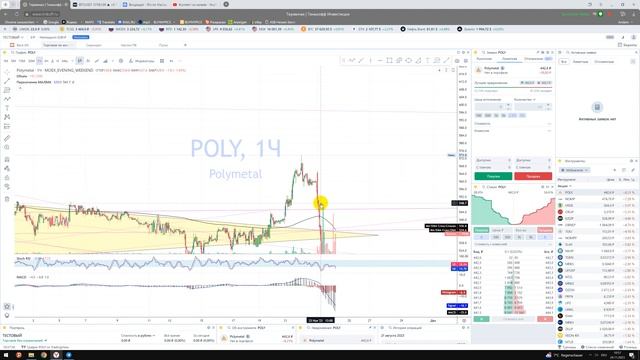Image resolution: width=640 pixels, height=360 pixels.
Task: Click red Продать button in order panel
Action: click(533, 176)
